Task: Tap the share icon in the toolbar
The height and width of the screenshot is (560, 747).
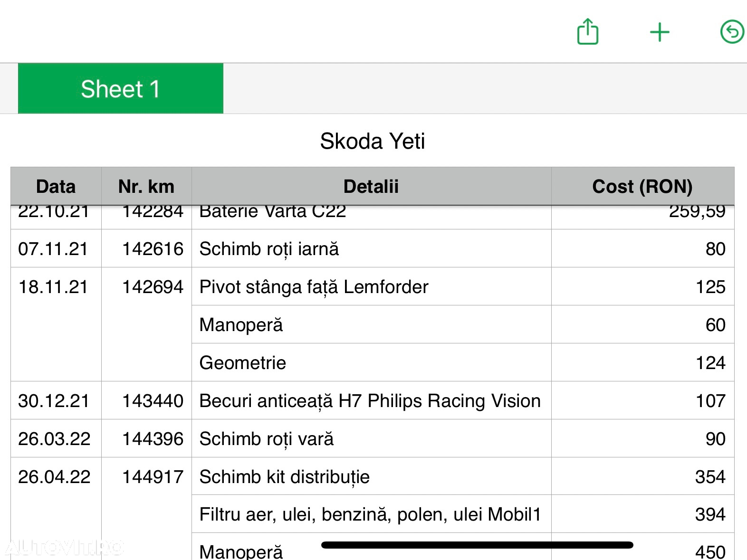Action: click(588, 32)
